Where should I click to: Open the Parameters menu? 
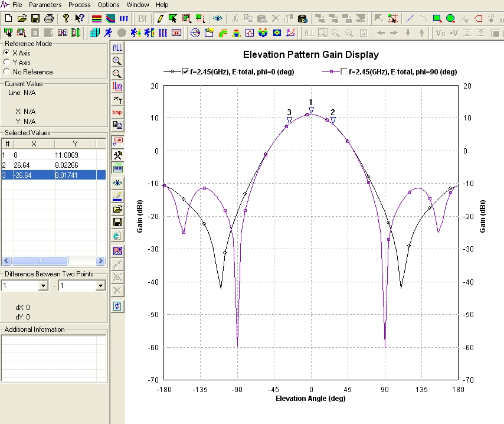[x=45, y=5]
